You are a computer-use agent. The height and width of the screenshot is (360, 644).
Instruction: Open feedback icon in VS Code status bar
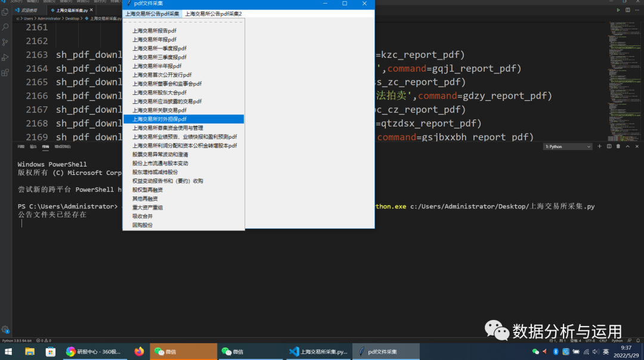629,341
